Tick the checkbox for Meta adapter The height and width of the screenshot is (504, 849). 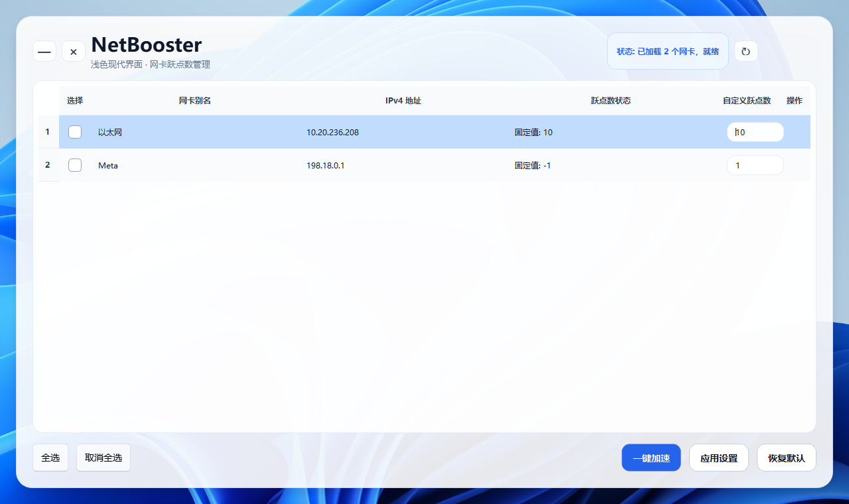[x=75, y=165]
